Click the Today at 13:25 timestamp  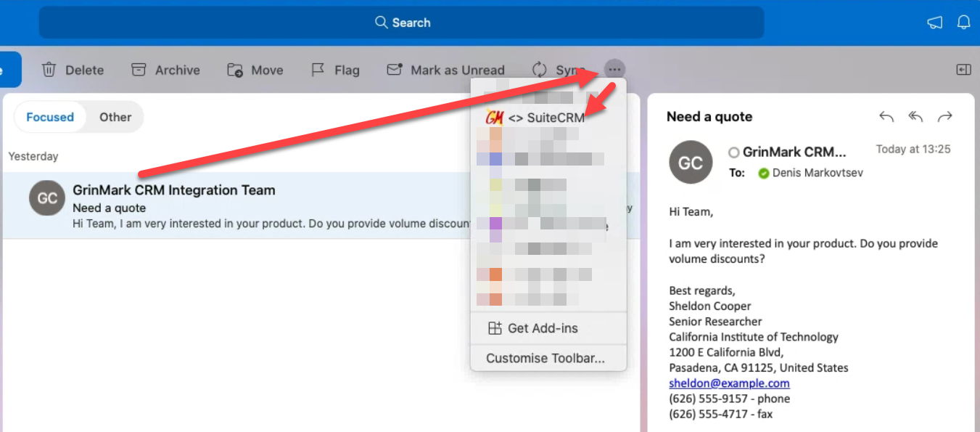tap(913, 149)
